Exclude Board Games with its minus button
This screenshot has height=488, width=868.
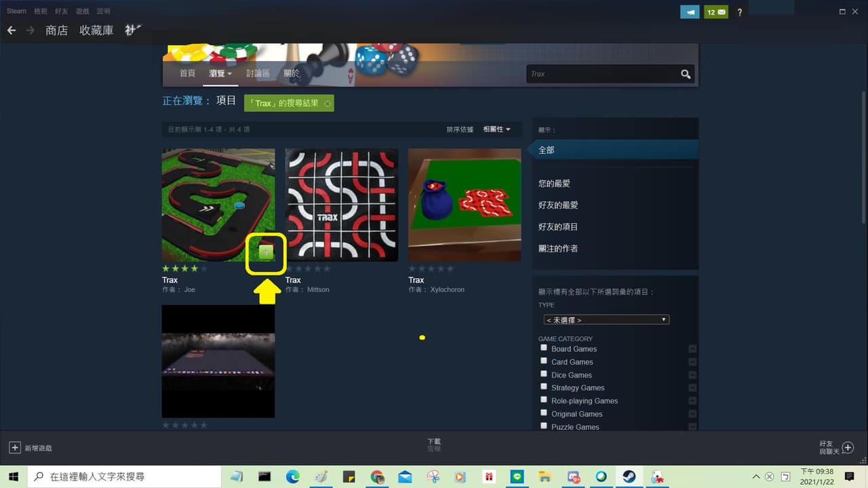[692, 349]
